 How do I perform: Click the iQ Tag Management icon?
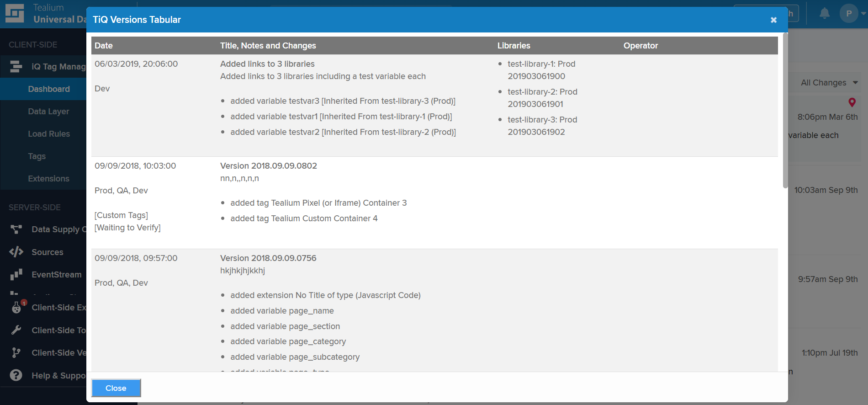point(16,67)
